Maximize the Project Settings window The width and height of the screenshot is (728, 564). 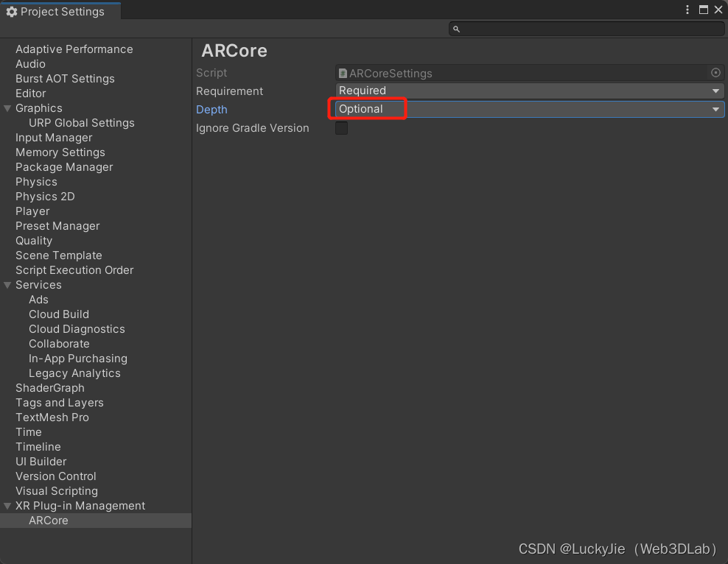pyautogui.click(x=704, y=10)
